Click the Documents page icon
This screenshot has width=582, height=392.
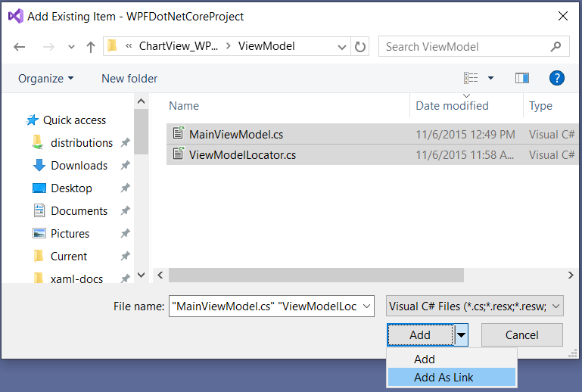point(39,210)
